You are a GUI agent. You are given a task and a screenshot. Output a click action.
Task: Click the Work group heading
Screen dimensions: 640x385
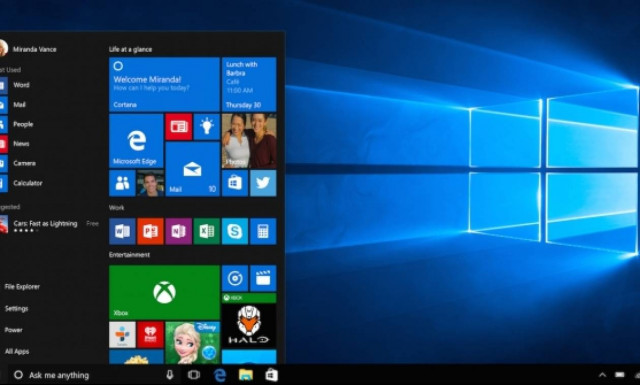pos(116,207)
